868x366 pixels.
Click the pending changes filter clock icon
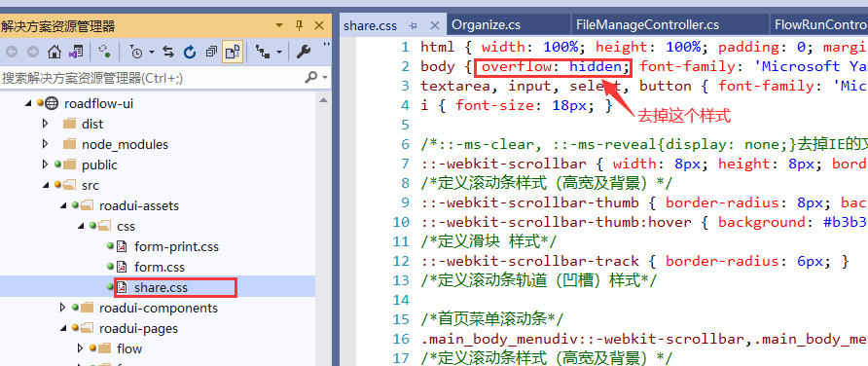136,52
